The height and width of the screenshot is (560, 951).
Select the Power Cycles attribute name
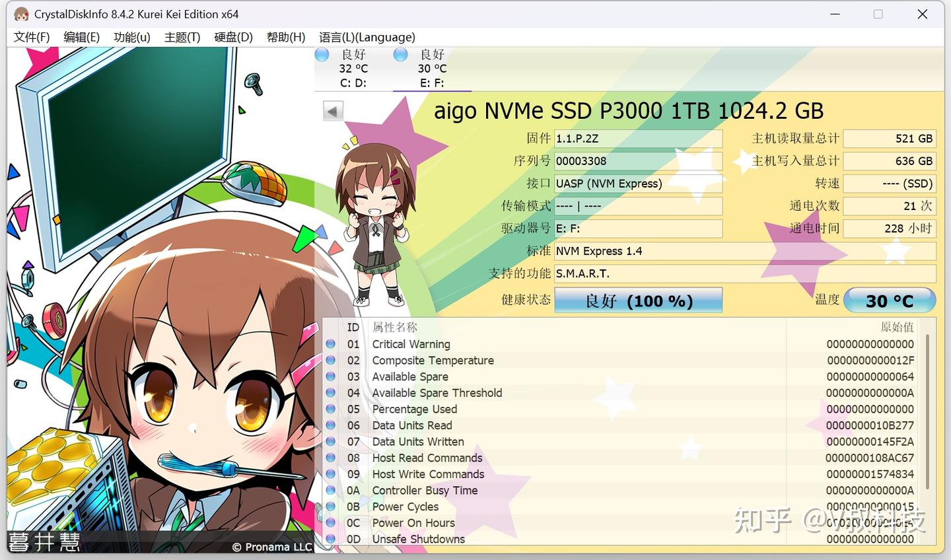coord(405,507)
